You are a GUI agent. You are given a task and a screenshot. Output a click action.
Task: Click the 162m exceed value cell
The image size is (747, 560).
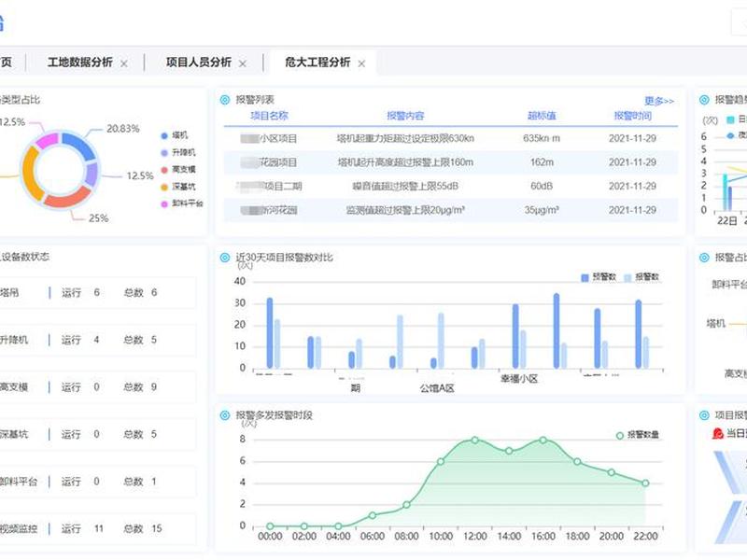[x=542, y=162]
